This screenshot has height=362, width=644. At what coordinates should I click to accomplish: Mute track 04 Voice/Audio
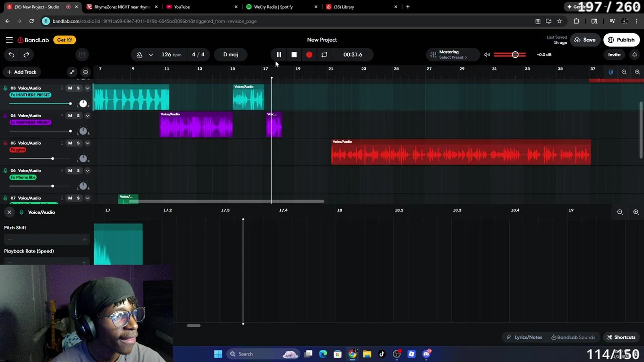tap(70, 116)
